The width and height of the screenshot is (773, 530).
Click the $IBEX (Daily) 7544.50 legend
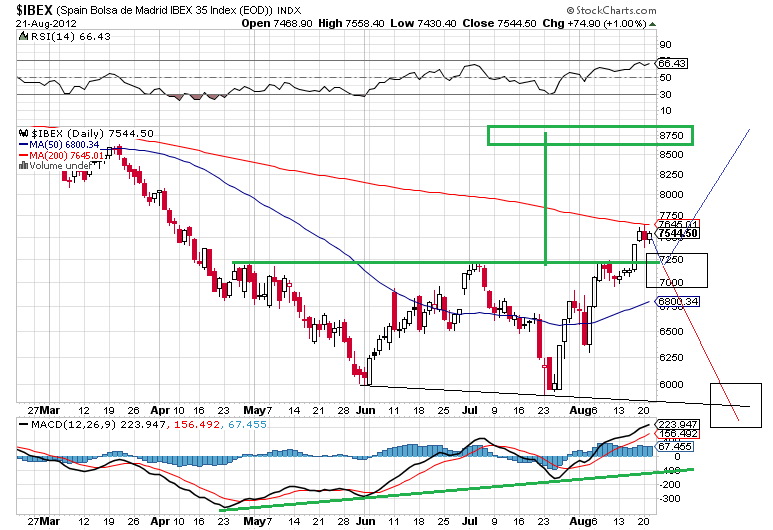(x=92, y=133)
